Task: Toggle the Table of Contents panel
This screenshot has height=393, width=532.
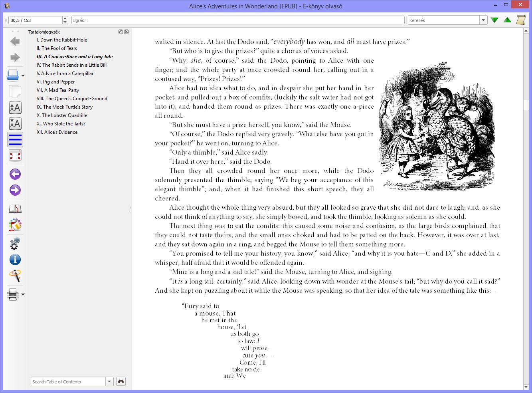Action: (x=15, y=140)
